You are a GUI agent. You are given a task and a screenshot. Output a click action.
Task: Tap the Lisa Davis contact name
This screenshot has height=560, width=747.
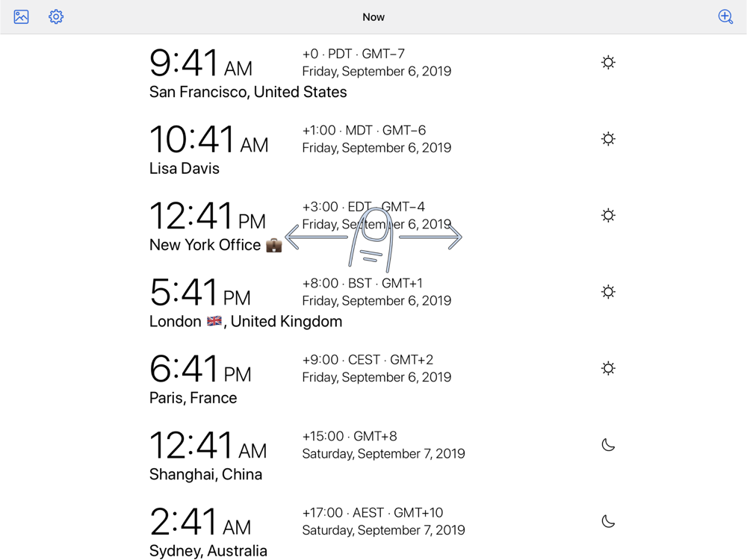185,169
